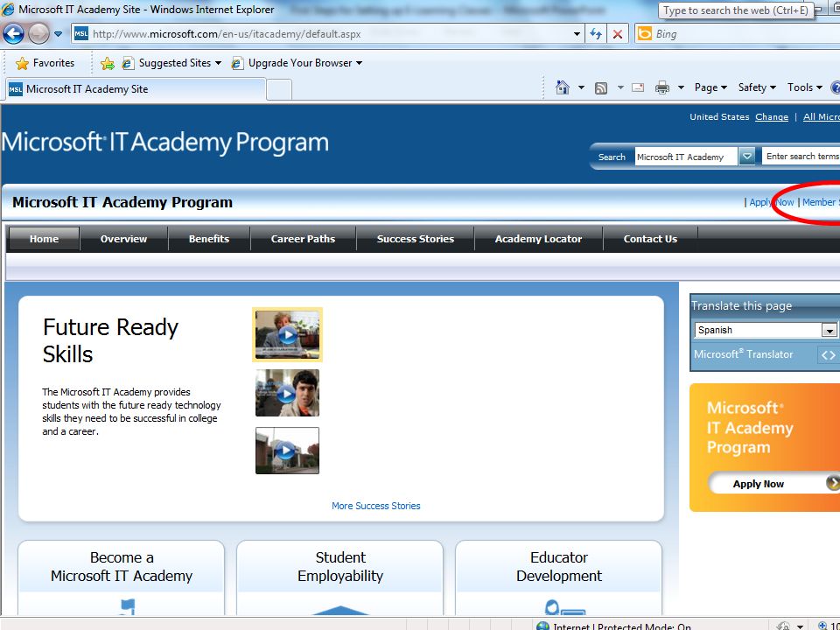The width and height of the screenshot is (840, 630).
Task: Open the Favorites star button
Action: click(45, 63)
